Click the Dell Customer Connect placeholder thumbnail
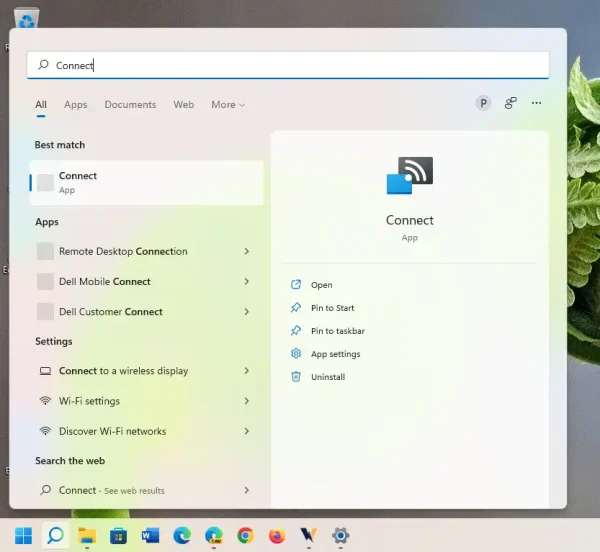The height and width of the screenshot is (552, 600). [45, 311]
